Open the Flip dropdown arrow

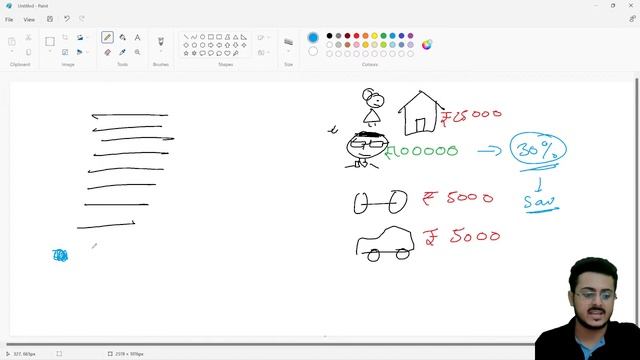click(x=87, y=52)
